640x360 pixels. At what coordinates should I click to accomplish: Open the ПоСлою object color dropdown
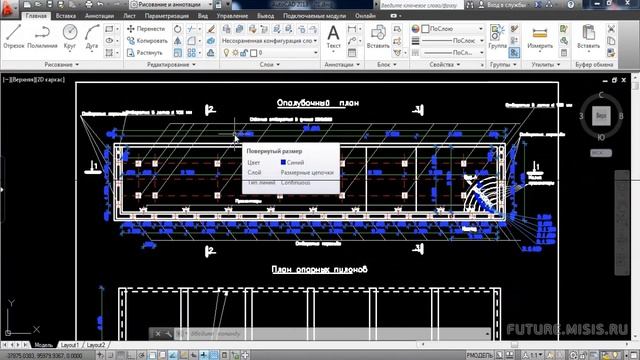point(452,29)
